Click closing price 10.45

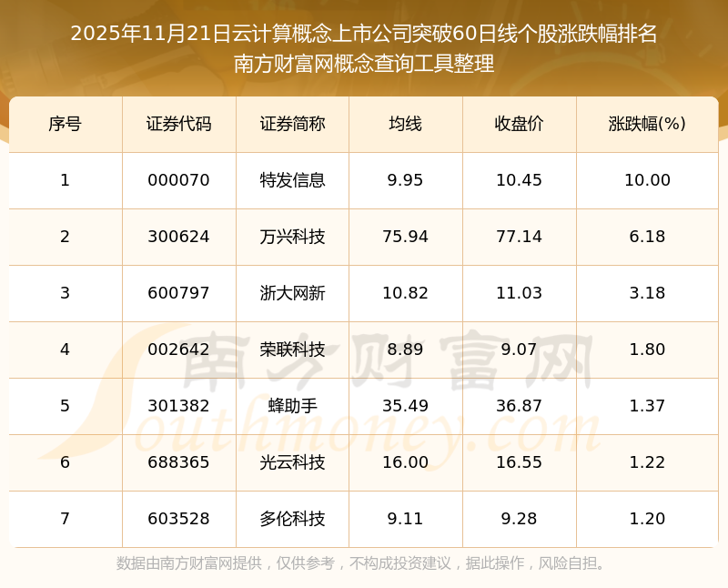(x=519, y=180)
